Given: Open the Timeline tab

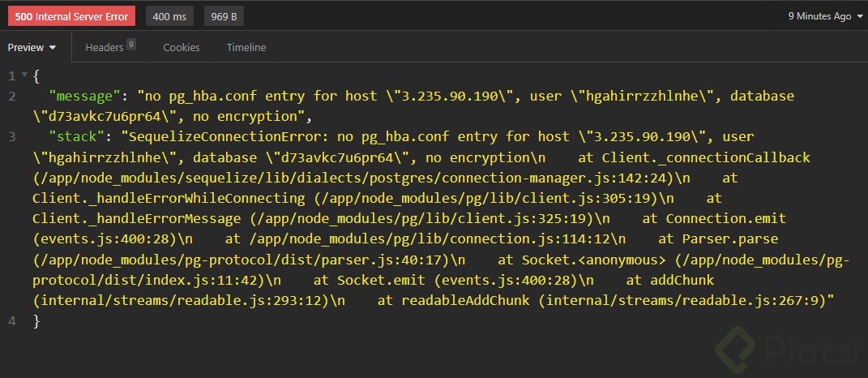Looking at the screenshot, I should tap(246, 48).
